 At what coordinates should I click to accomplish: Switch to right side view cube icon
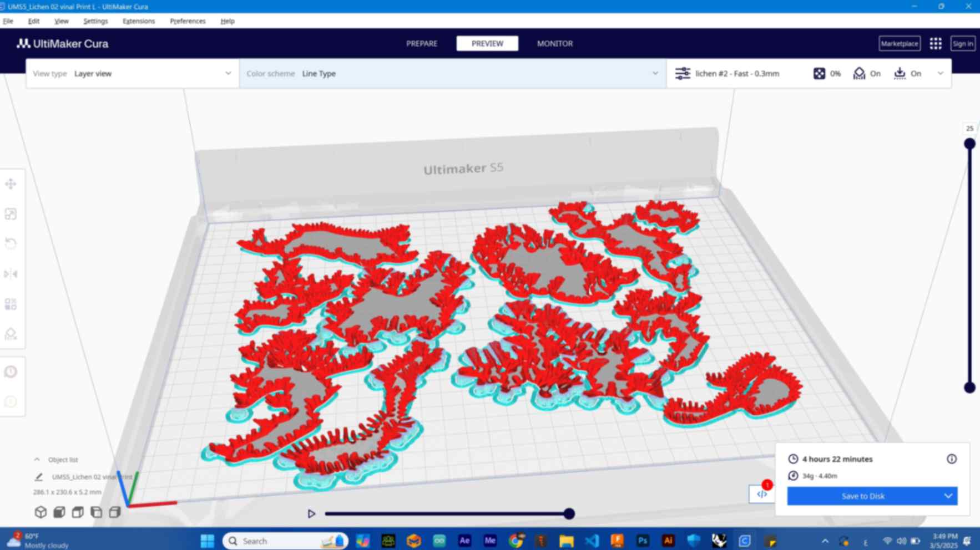pos(115,512)
